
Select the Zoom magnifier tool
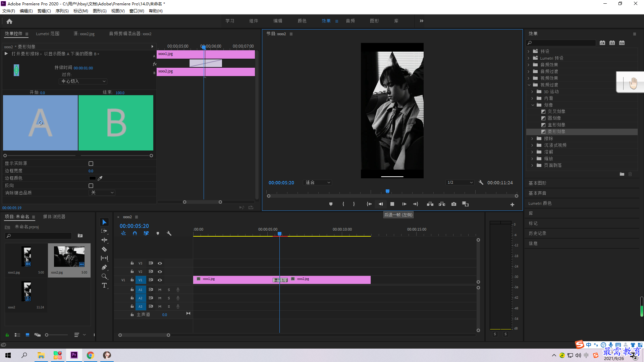point(104,276)
